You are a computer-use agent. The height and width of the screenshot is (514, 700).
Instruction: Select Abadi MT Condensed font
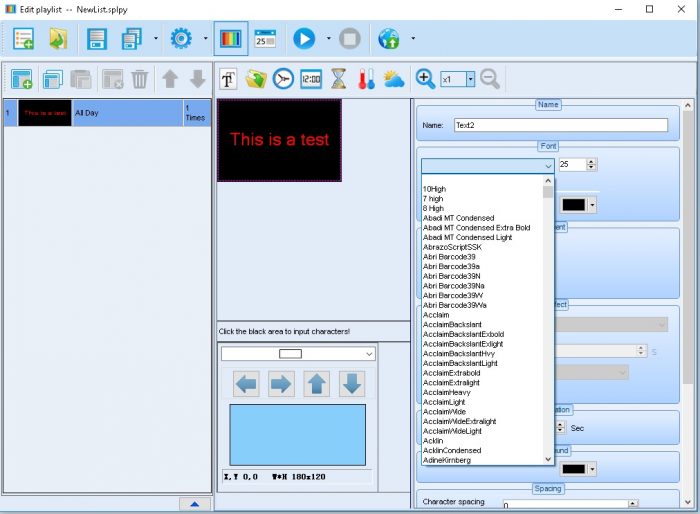click(x=458, y=218)
